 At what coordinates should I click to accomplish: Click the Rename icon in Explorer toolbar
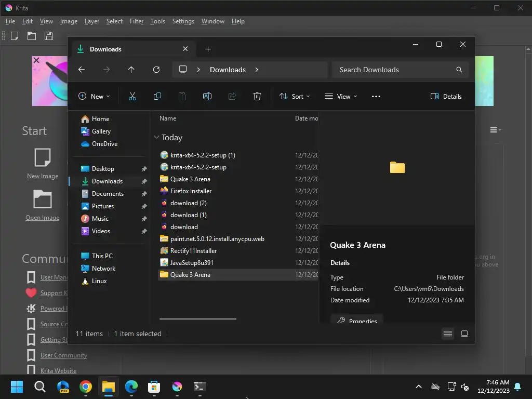[207, 96]
